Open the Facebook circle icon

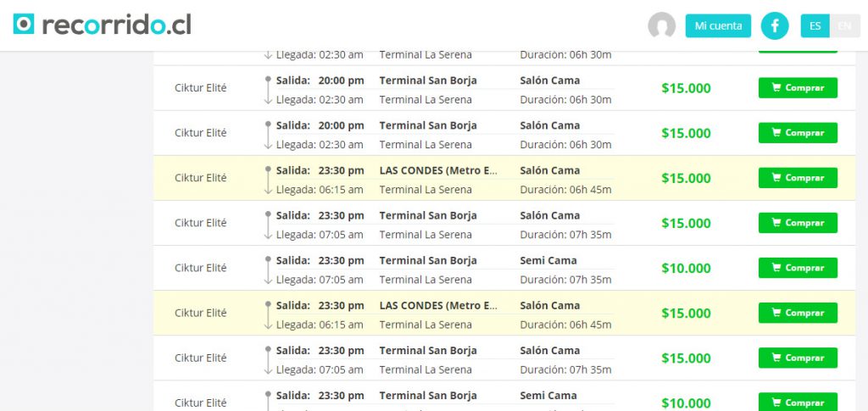coord(775,25)
